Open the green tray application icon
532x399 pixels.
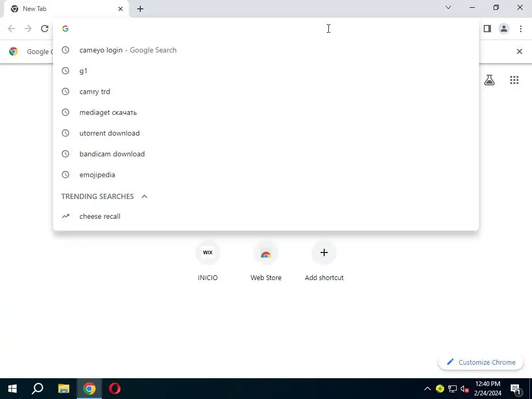[440, 389]
